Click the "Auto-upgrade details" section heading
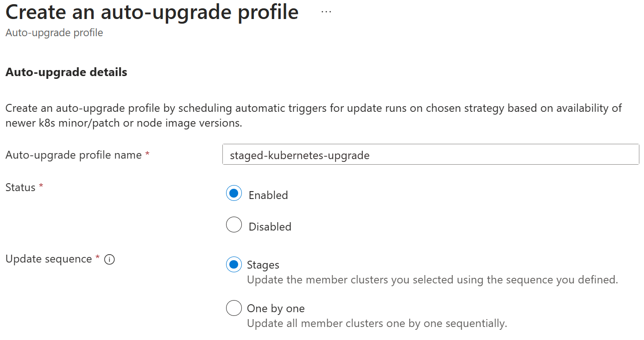Viewport: 644px width, 340px height. tap(66, 72)
